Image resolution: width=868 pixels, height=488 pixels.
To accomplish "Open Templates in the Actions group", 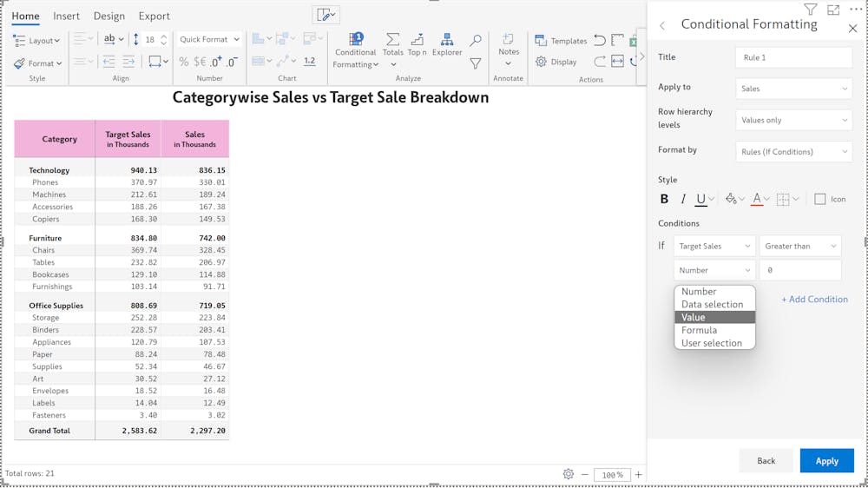I will coord(560,41).
